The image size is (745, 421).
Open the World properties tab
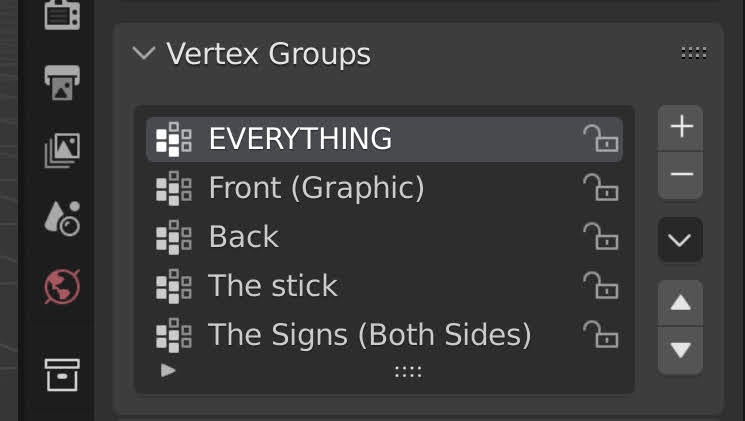click(62, 287)
